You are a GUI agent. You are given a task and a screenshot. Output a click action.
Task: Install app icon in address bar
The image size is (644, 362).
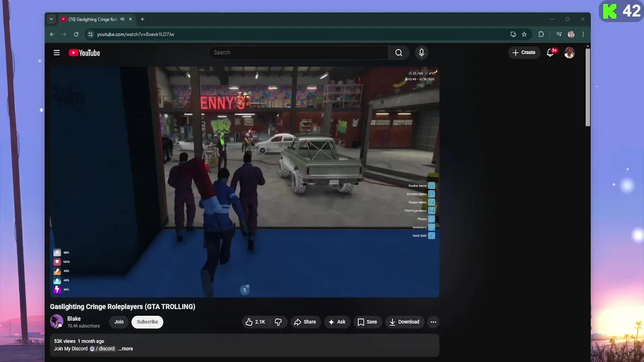[x=513, y=34]
